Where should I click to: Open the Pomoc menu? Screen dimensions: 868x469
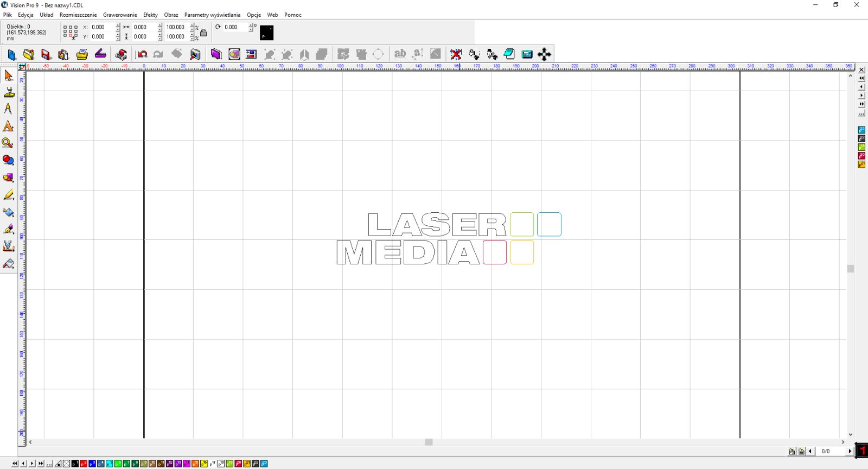(293, 15)
